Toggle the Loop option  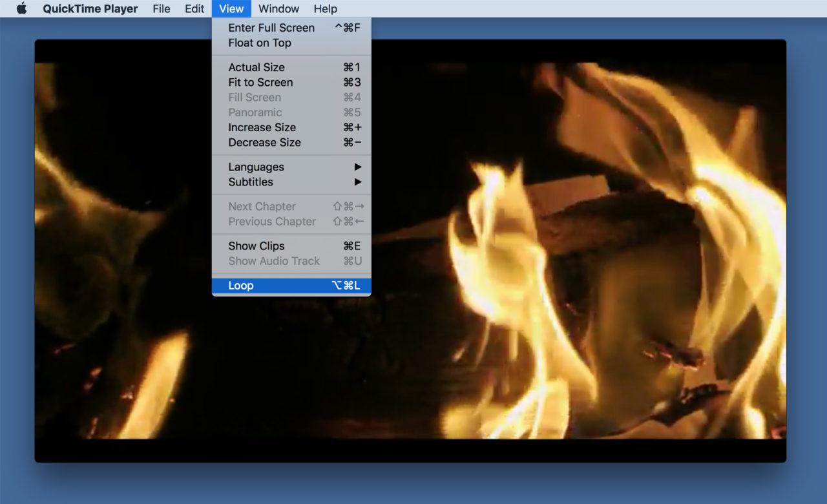click(291, 286)
